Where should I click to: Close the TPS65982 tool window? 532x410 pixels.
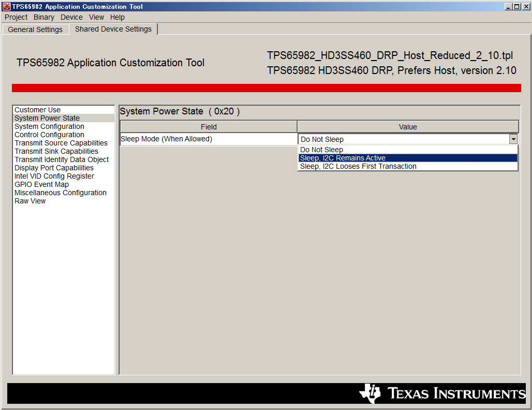click(526, 6)
